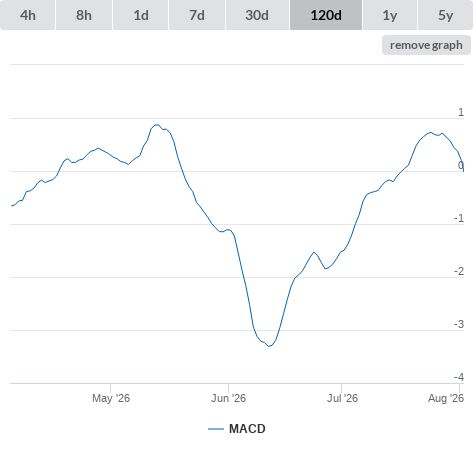Click the Jun '26 axis label
This screenshot has height=455, width=474.
click(x=228, y=398)
